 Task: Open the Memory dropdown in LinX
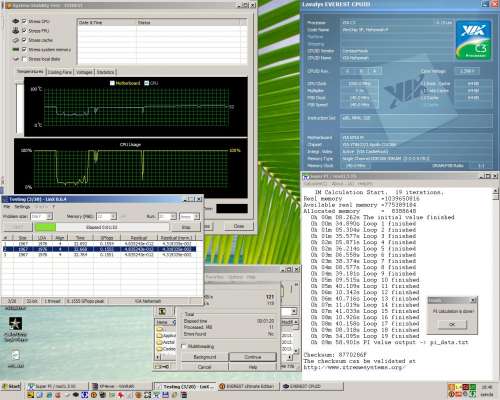tap(113, 216)
